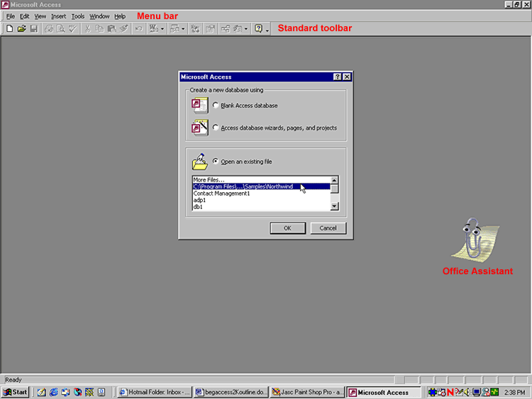The height and width of the screenshot is (399, 532).
Task: Expand the OfficeLinks toolbar dropdown arrow
Action: (163, 29)
